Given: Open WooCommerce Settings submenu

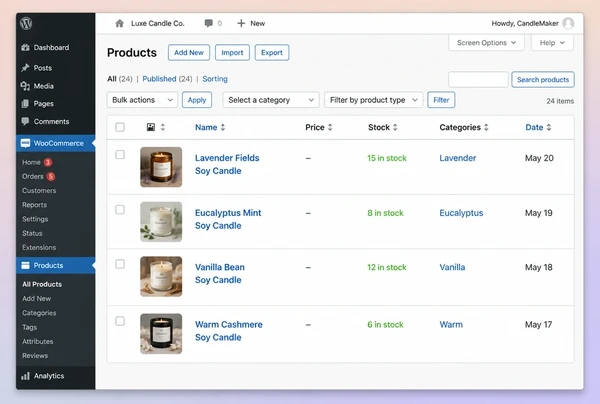Looking at the screenshot, I should point(35,219).
